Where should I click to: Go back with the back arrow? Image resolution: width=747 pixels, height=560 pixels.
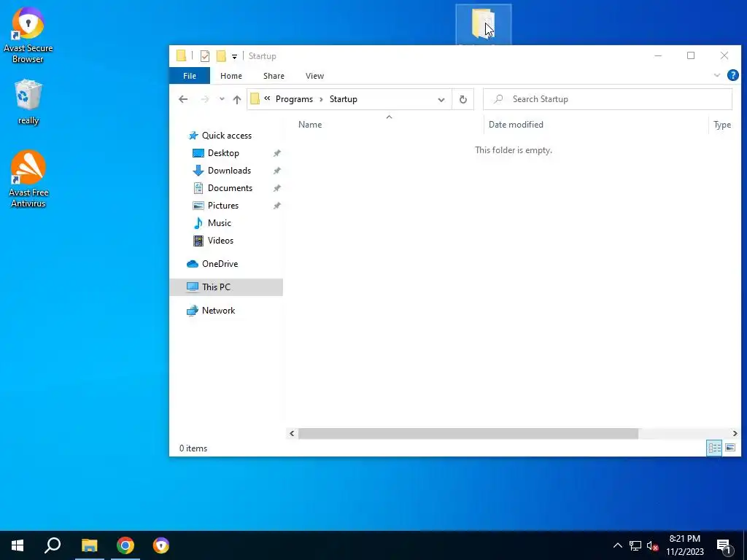tap(183, 99)
